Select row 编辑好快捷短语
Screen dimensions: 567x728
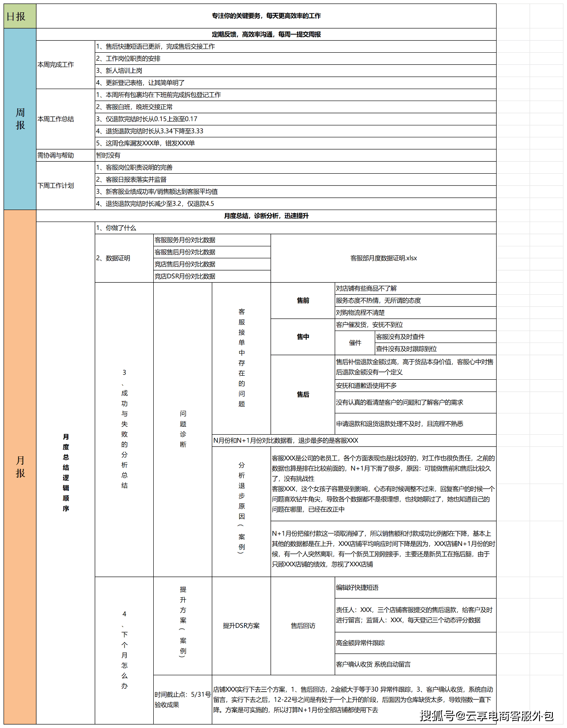coord(416,588)
